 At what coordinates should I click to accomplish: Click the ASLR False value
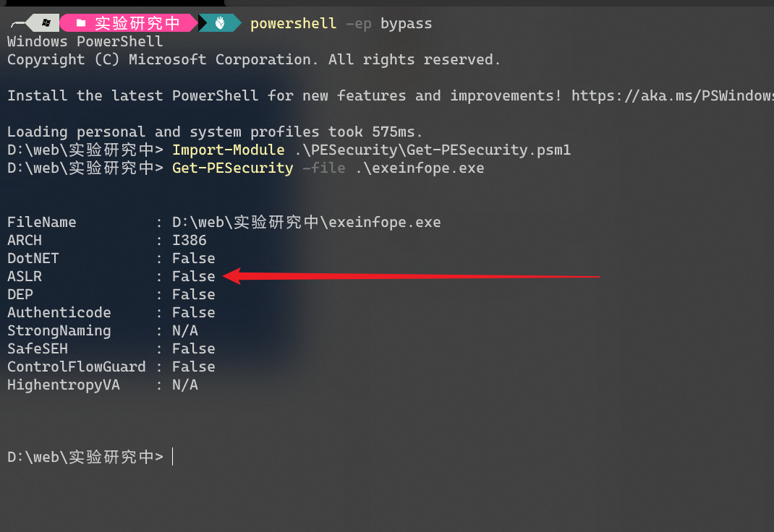click(194, 276)
